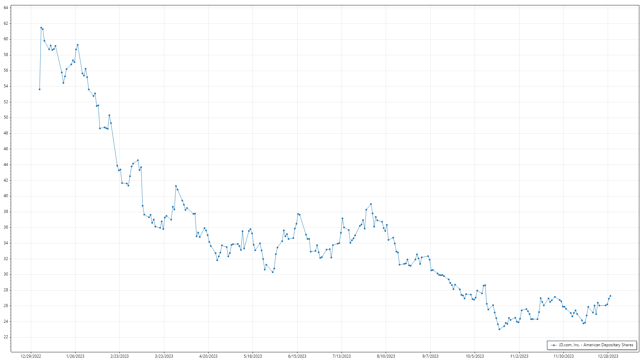Click the 44 y-axis value label
The height and width of the screenshot is (362, 644).
coord(6,165)
